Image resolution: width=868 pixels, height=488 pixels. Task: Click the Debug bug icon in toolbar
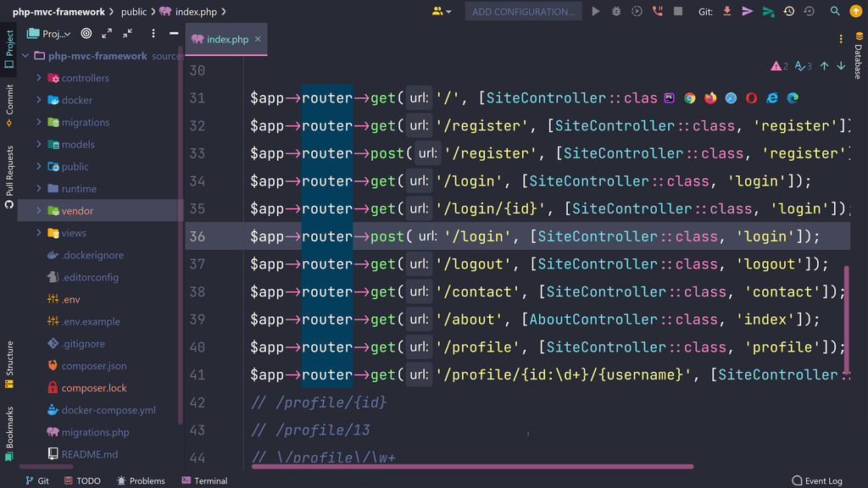[616, 12]
